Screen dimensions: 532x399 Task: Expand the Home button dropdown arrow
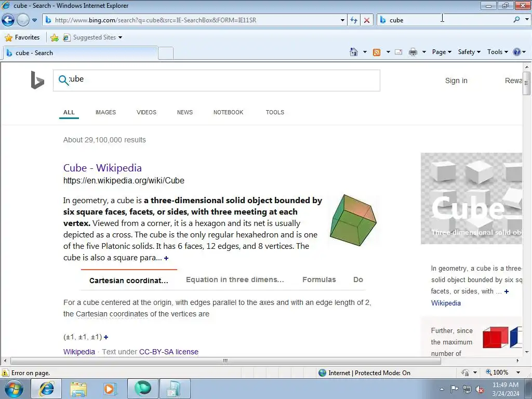pyautogui.click(x=365, y=52)
